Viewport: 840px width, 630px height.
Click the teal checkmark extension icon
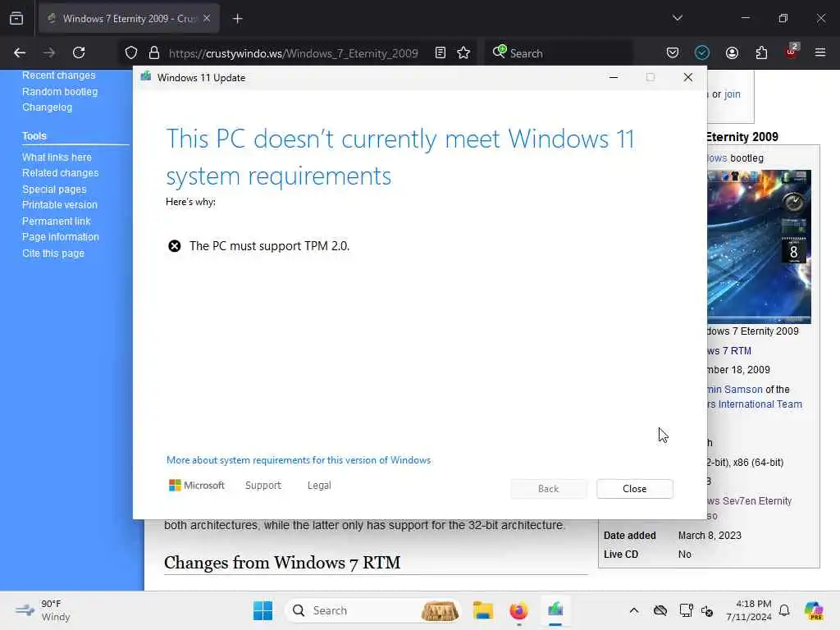click(702, 52)
